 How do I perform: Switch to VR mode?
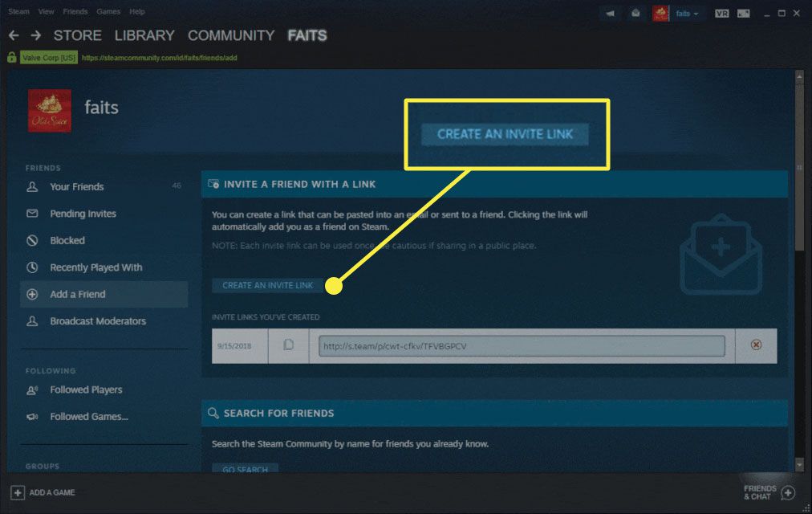coord(722,14)
